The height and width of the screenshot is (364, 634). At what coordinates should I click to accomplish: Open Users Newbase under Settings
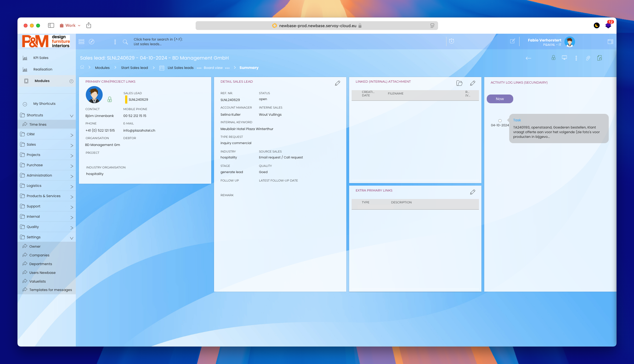(42, 273)
